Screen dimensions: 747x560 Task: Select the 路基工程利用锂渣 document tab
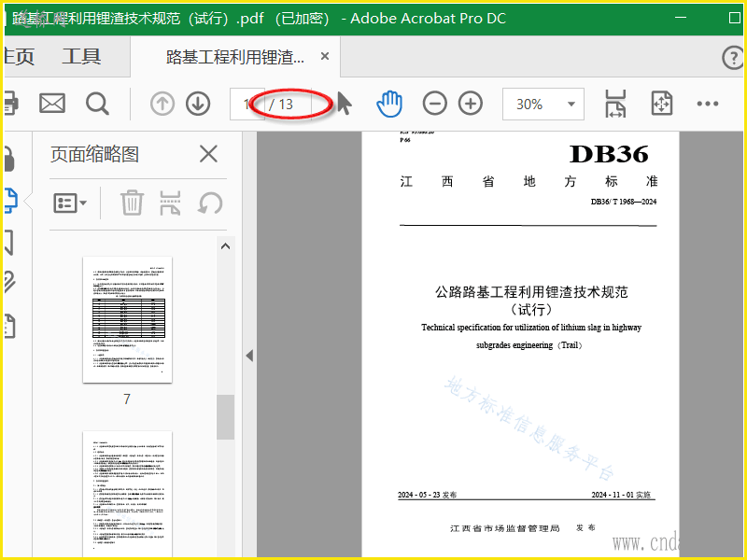pos(235,57)
